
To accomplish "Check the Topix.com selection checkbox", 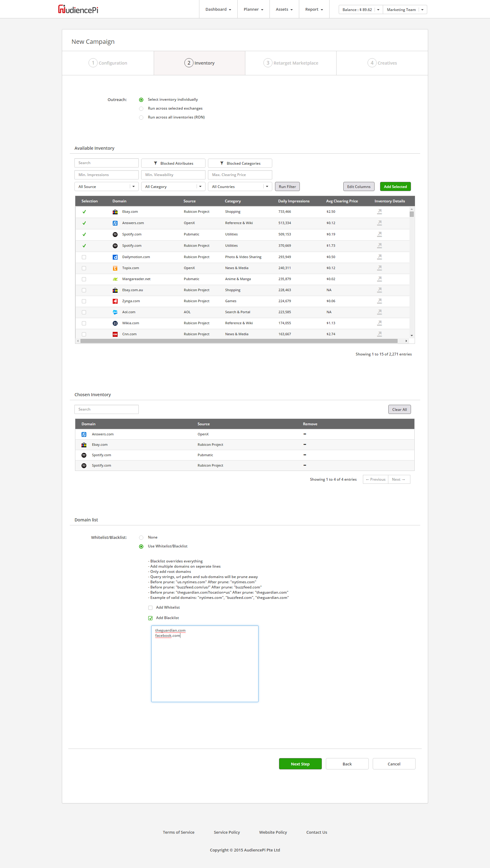I will point(84,268).
